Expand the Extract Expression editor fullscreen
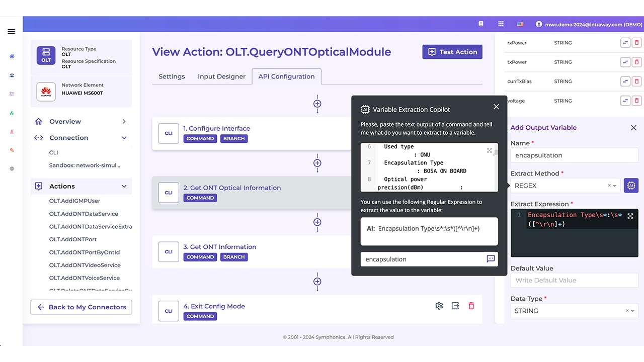The width and height of the screenshot is (644, 362). 630,216
